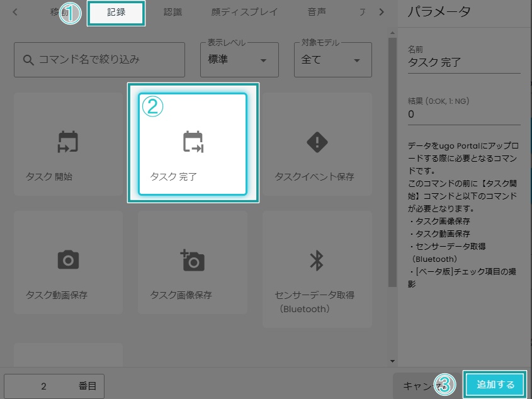The image size is (532, 399).
Task: Select the タスク開始 command icon
Action: tap(68, 143)
